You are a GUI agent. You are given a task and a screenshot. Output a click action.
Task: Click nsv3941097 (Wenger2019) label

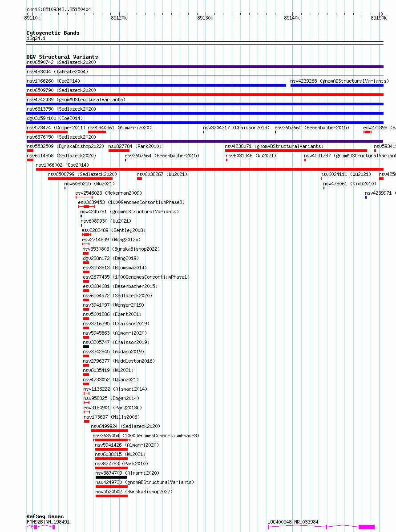coord(113,305)
